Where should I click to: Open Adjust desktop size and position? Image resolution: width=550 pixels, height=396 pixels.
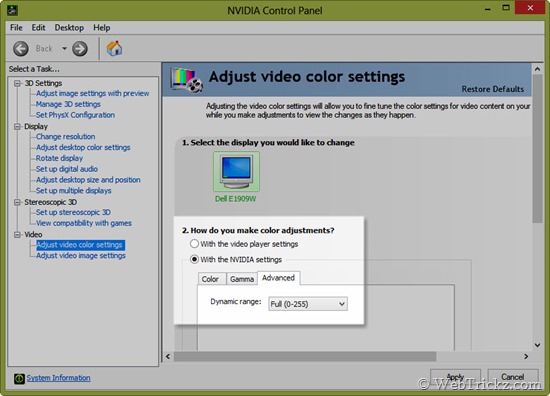click(x=88, y=180)
